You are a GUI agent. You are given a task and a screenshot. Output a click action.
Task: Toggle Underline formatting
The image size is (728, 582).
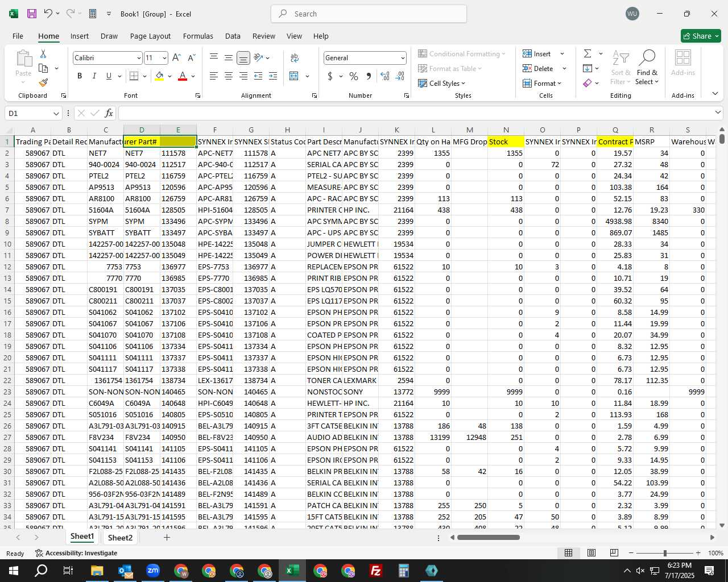coord(109,76)
